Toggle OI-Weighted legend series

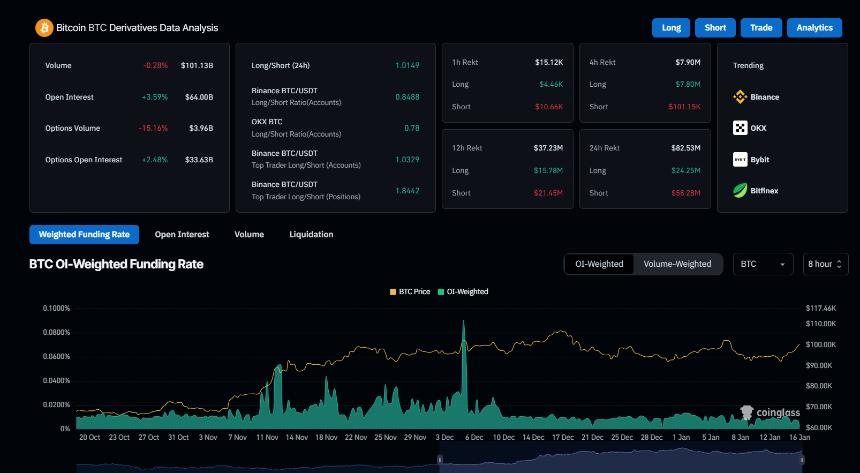(463, 291)
